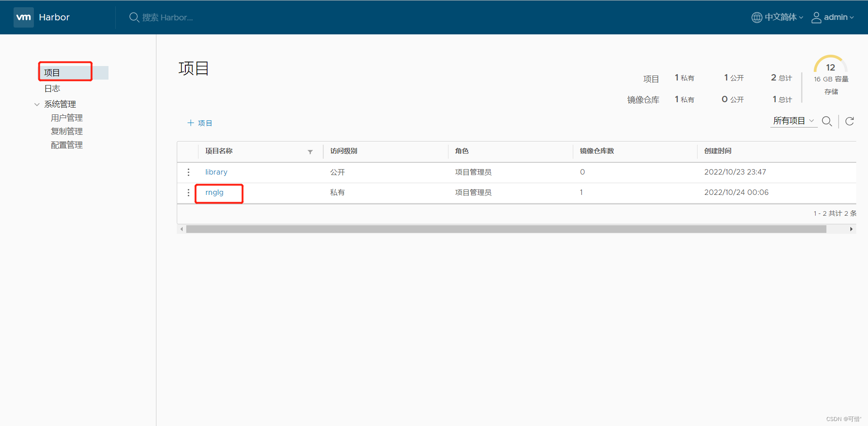Screen dimensions: 868x426
Task: Focus the 搜索 Harbor search field
Action: 168,17
